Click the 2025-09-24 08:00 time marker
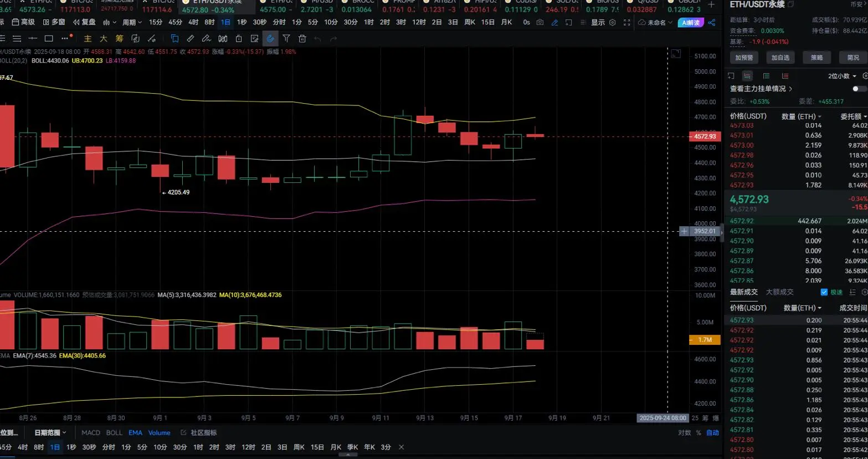This screenshot has height=459, width=868. [662, 418]
